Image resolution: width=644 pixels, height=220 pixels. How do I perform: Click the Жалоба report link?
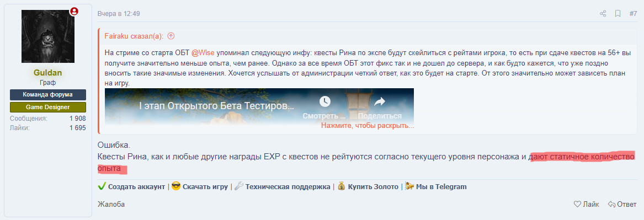pyautogui.click(x=111, y=204)
